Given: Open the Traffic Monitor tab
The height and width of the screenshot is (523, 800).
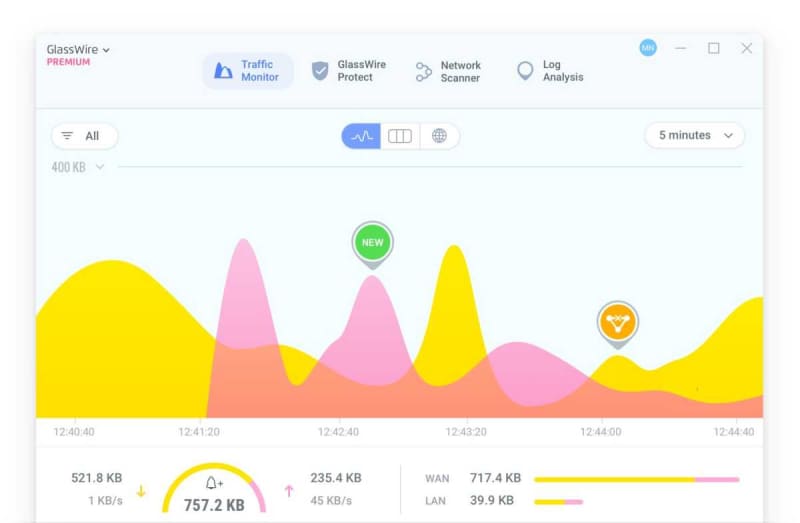Looking at the screenshot, I should [x=248, y=71].
